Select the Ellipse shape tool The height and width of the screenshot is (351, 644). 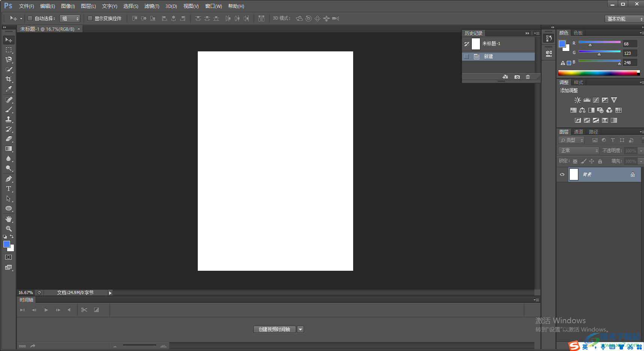tap(9, 208)
